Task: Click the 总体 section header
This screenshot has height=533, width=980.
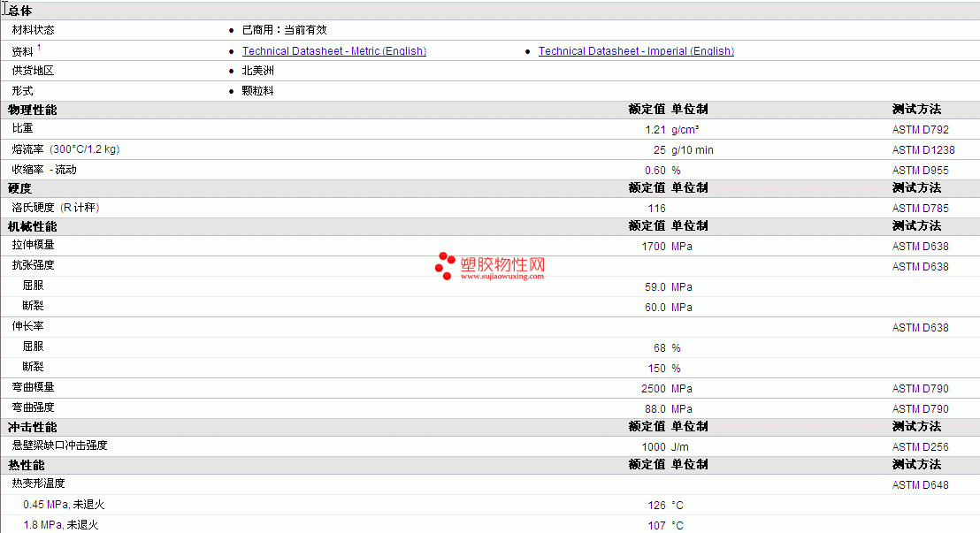Action: (x=20, y=11)
